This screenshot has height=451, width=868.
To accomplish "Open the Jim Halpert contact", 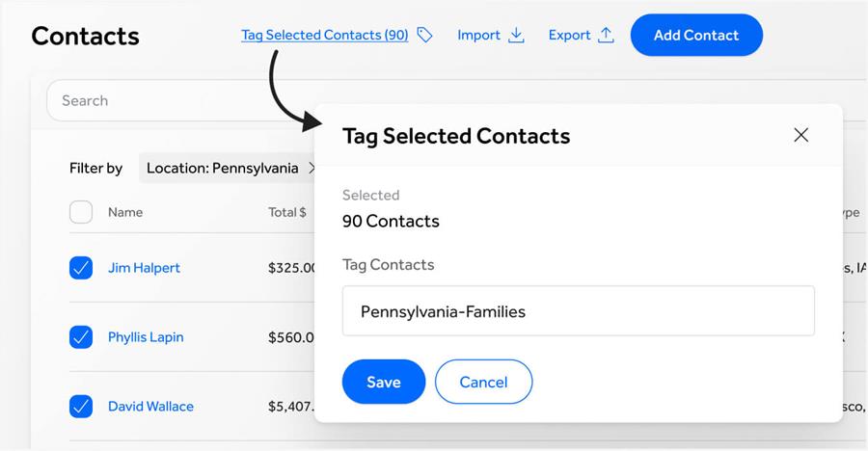I will [x=144, y=268].
